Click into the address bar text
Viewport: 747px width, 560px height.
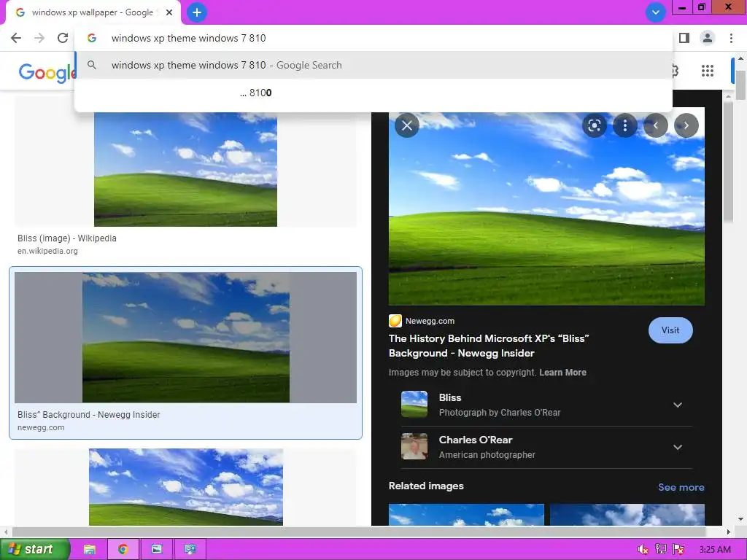(189, 38)
